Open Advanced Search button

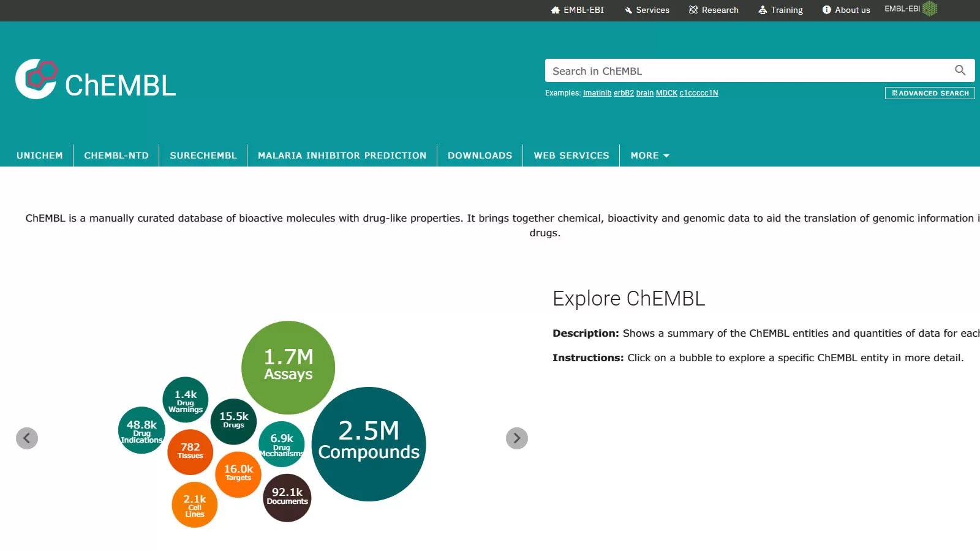coord(930,93)
